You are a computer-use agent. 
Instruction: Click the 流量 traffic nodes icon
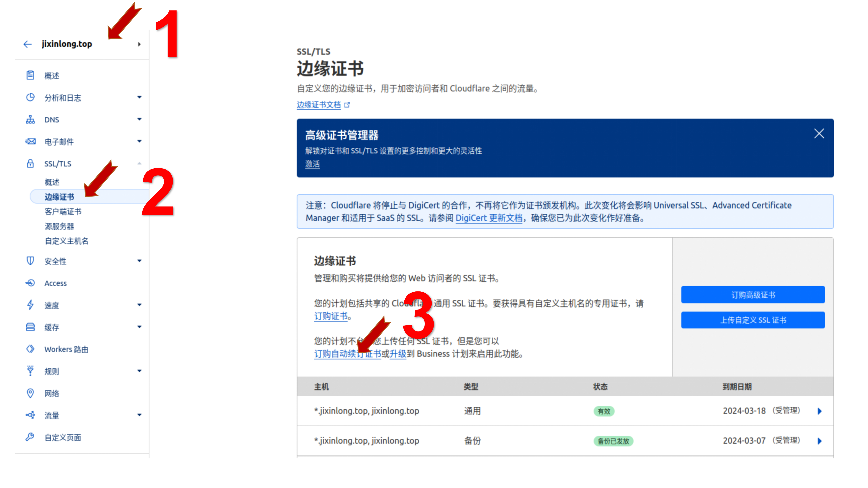click(30, 415)
